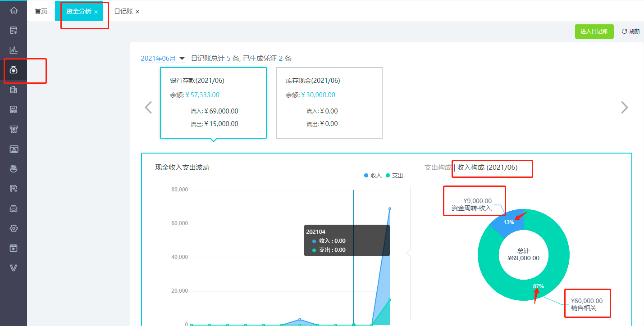Switch to the 日记账 tab
This screenshot has width=644, height=326.
tap(123, 11)
